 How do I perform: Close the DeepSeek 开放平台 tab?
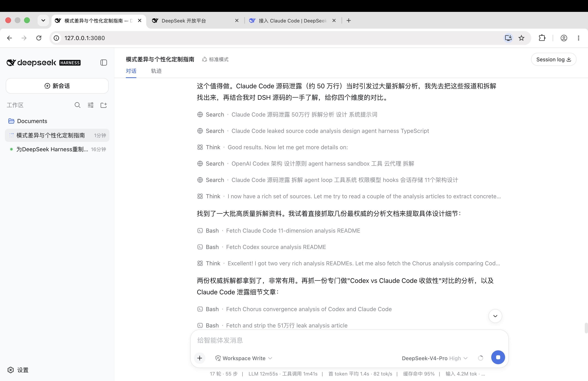tap(237, 20)
